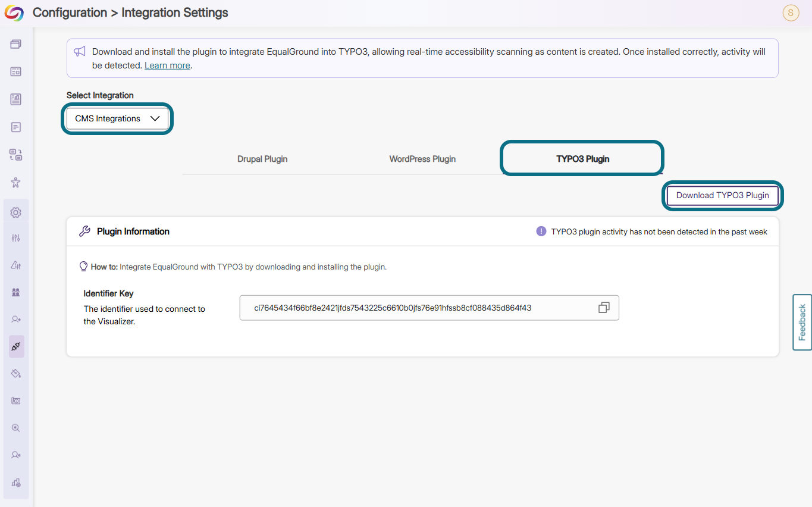Open the text document sidebar icon

(x=16, y=127)
